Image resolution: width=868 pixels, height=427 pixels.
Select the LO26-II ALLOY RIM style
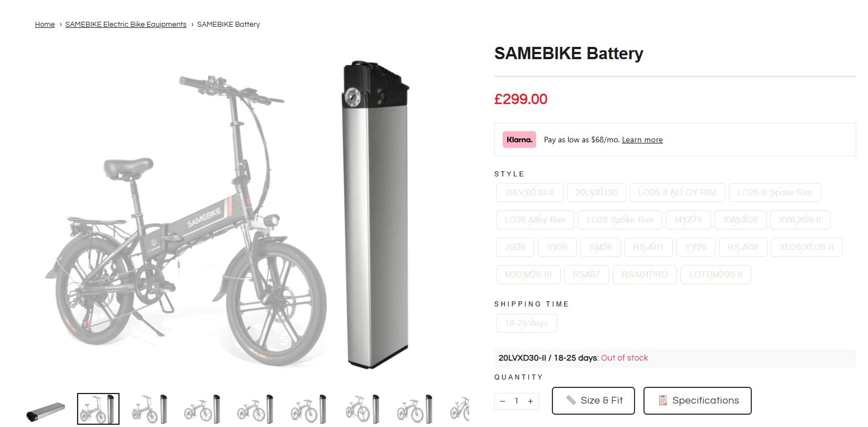pyautogui.click(x=677, y=193)
